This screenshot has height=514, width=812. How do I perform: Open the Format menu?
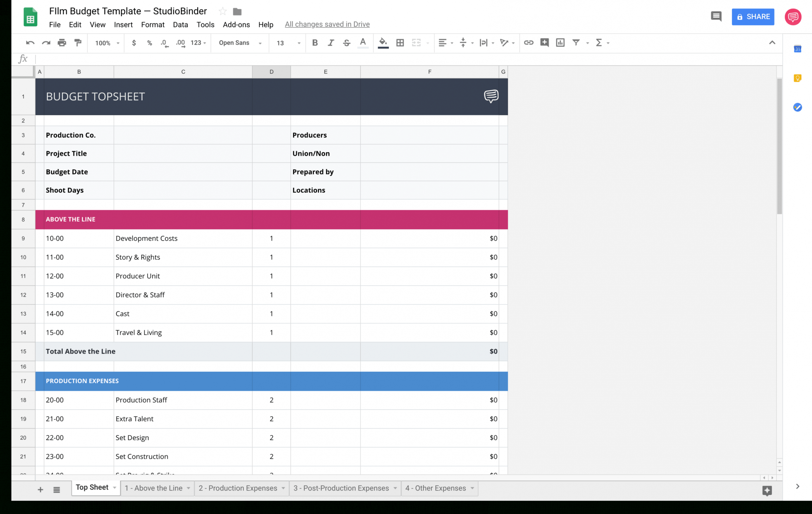(x=153, y=25)
